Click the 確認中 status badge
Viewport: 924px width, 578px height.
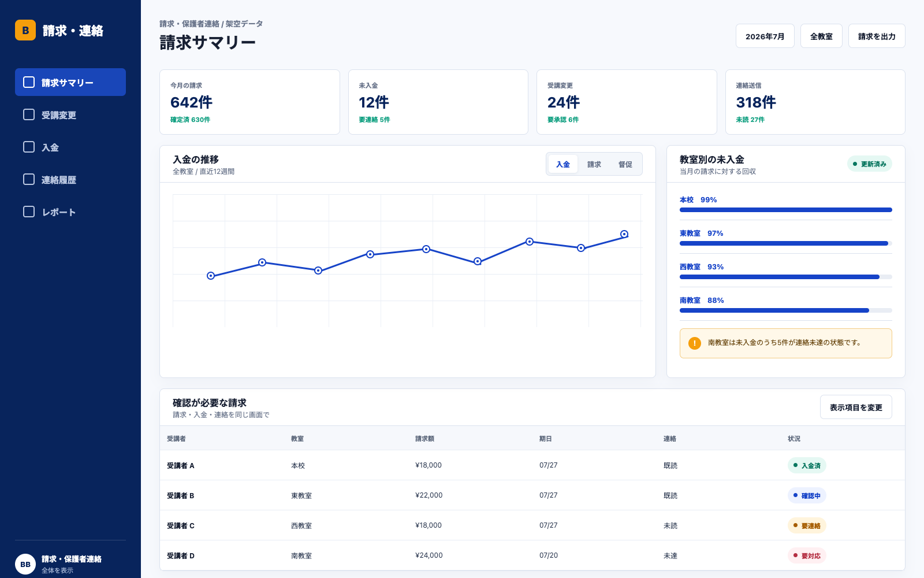click(807, 495)
